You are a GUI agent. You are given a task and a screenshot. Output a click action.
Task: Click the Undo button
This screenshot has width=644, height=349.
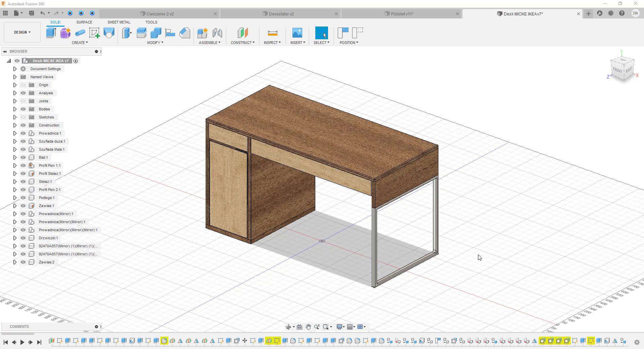[42, 13]
